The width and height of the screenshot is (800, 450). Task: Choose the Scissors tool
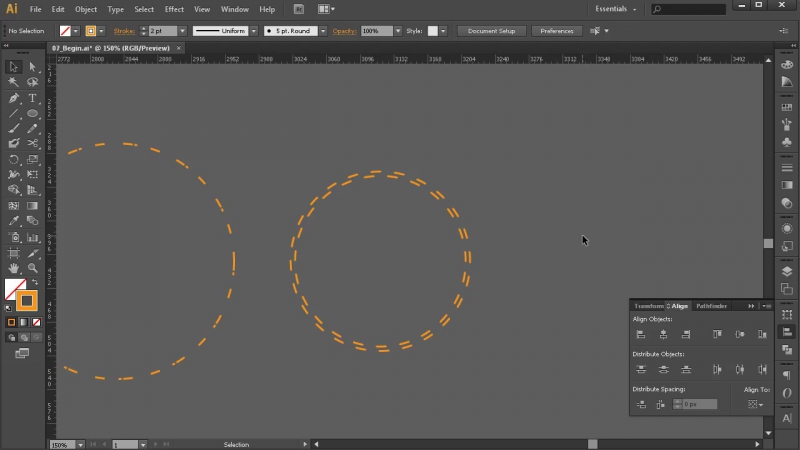coord(32,143)
